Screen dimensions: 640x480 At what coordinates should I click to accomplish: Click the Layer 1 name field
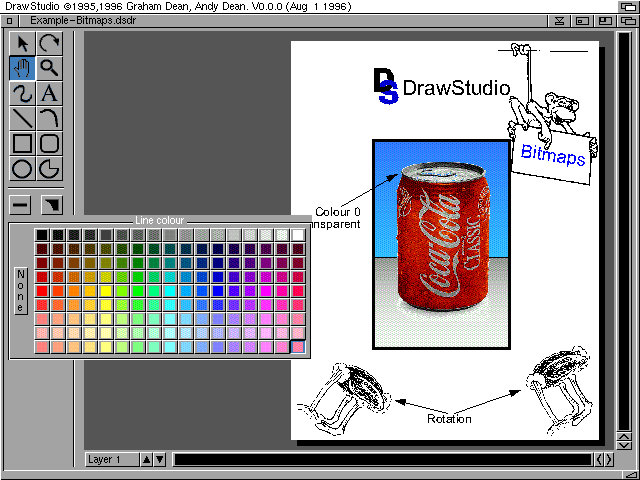click(112, 460)
